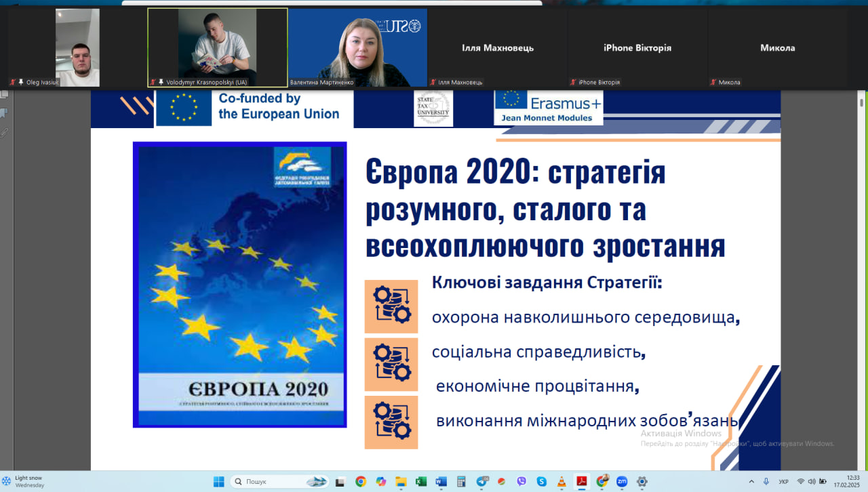Select Oleg Ivasiuk's video tile
Viewport: 868px width, 492px height.
coord(77,47)
